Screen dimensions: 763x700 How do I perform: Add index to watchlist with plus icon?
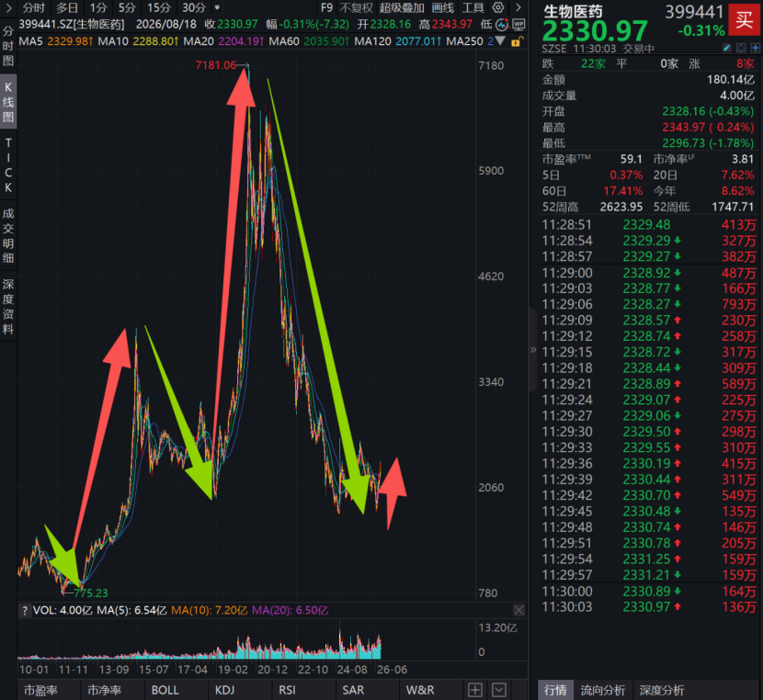[756, 48]
